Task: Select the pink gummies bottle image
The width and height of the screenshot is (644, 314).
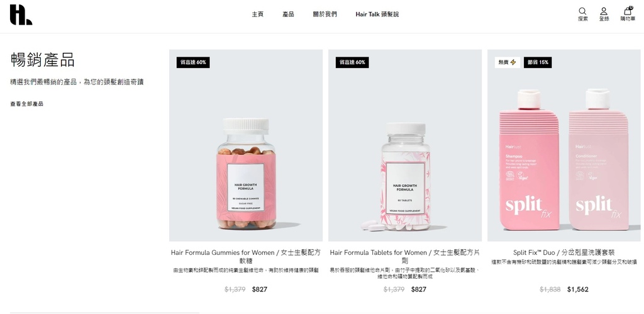Action: point(246,145)
